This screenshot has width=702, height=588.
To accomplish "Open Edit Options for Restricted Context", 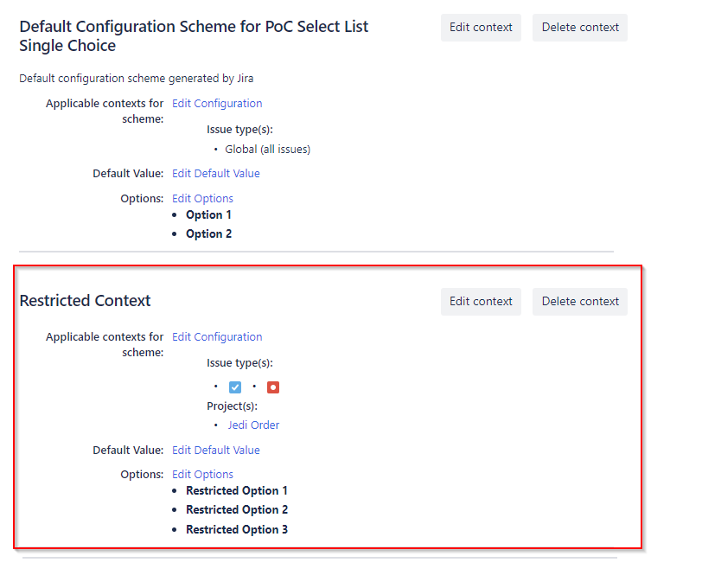I will 202,475.
